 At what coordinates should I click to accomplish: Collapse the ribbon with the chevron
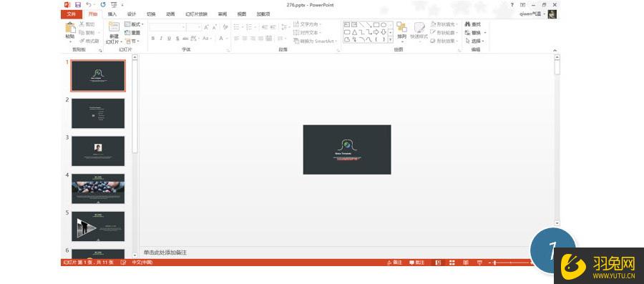click(x=555, y=51)
